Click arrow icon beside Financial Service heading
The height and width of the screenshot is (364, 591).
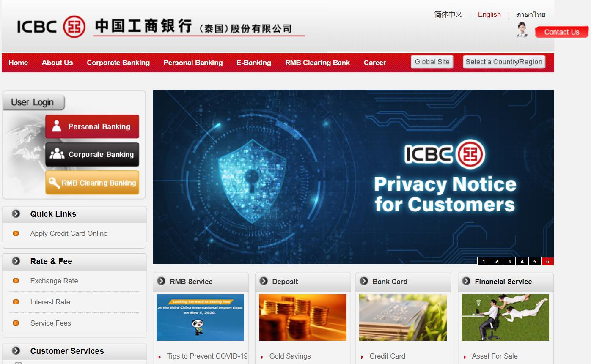point(466,281)
